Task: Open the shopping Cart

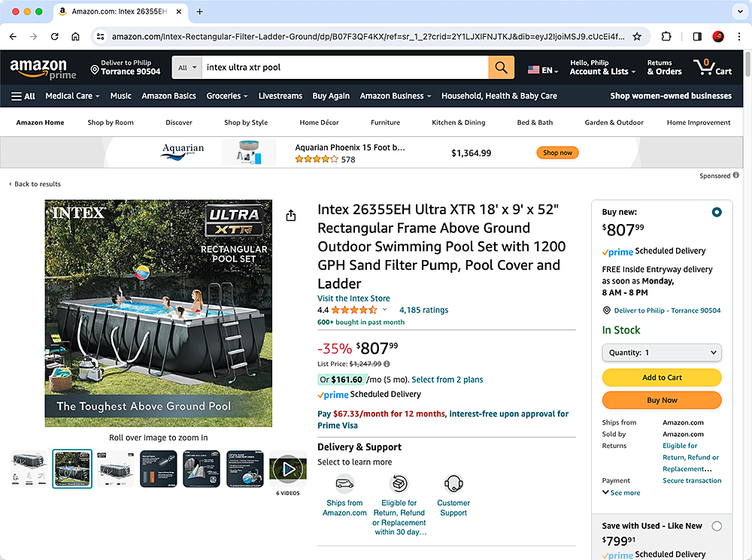Action: point(711,67)
